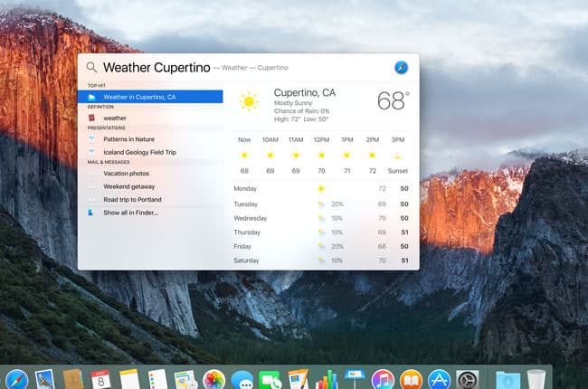The width and height of the screenshot is (588, 389).
Task: Launch Notes app from Dock
Action: [x=129, y=380]
